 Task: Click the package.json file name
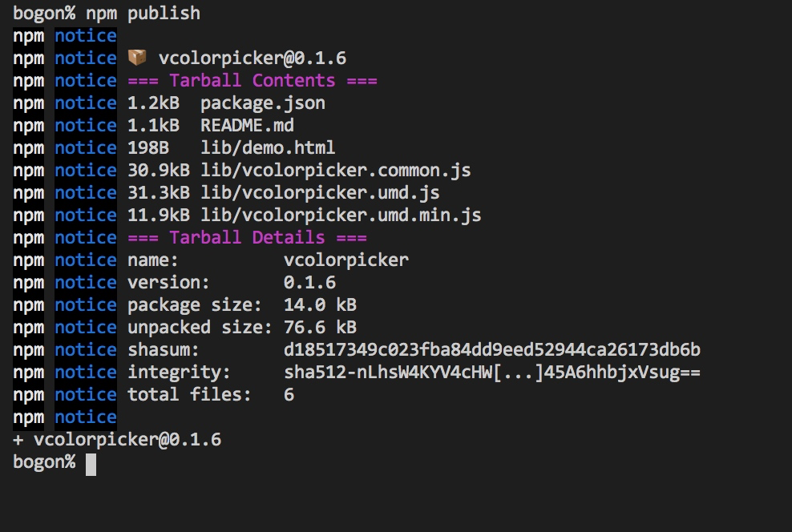[x=263, y=103]
